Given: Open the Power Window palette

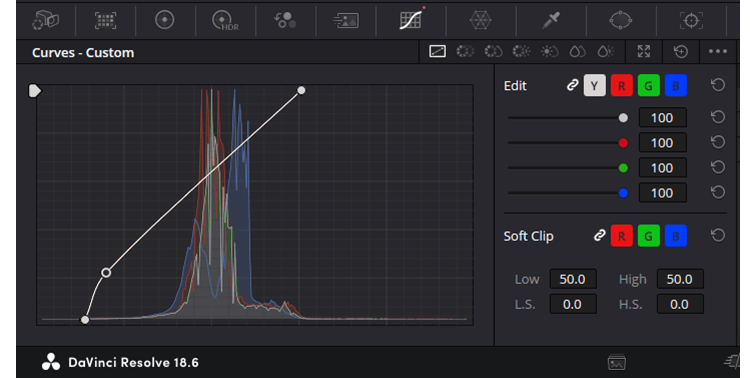Looking at the screenshot, I should [621, 20].
